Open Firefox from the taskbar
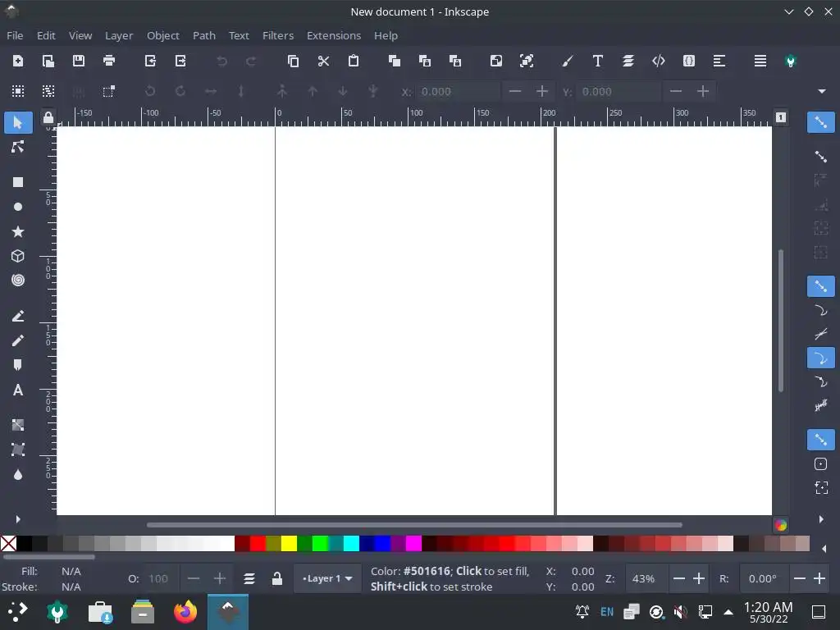Image resolution: width=840 pixels, height=630 pixels. pos(185,612)
